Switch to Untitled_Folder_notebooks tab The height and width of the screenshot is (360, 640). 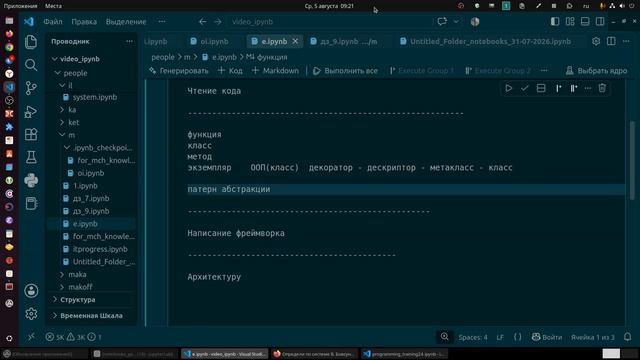pos(490,41)
